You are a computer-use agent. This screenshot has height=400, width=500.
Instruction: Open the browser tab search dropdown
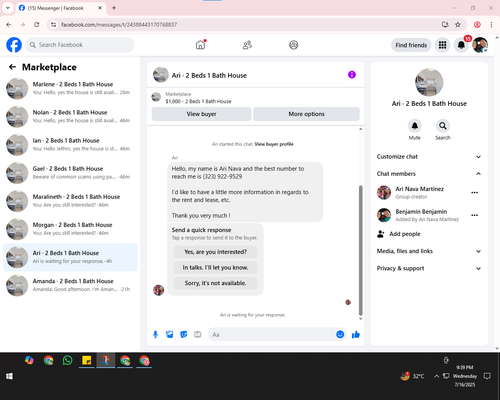8,8
